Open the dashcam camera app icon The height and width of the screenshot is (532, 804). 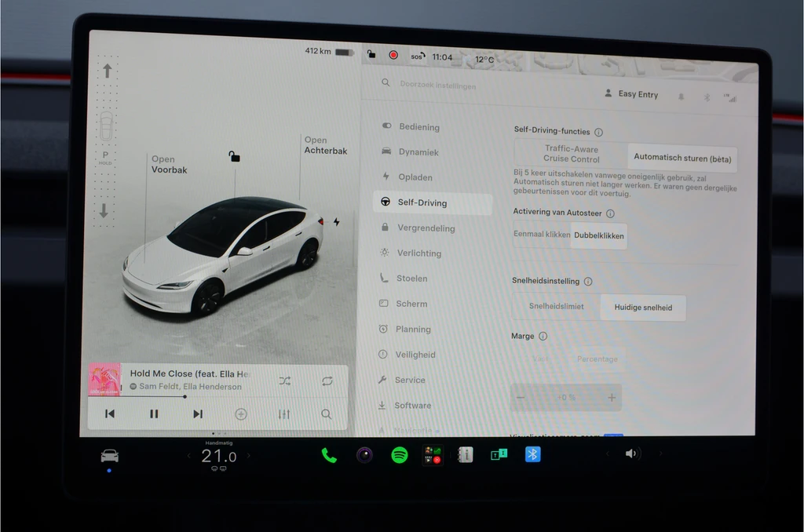[364, 454]
